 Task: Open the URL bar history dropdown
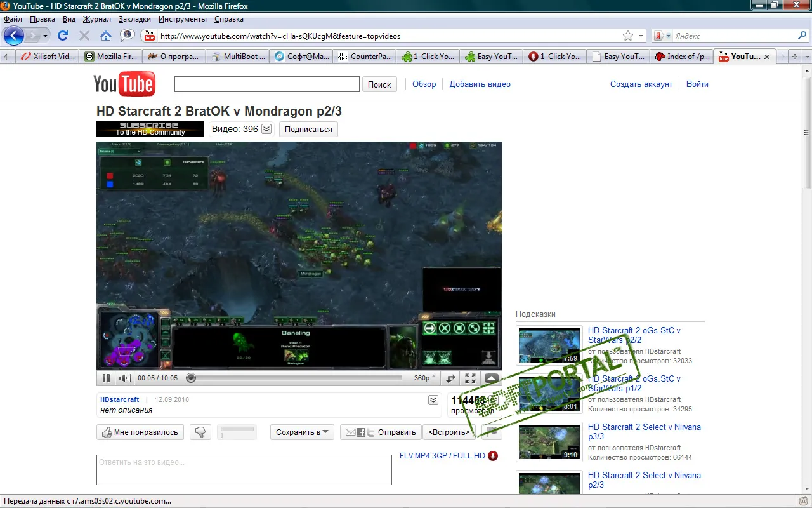641,36
